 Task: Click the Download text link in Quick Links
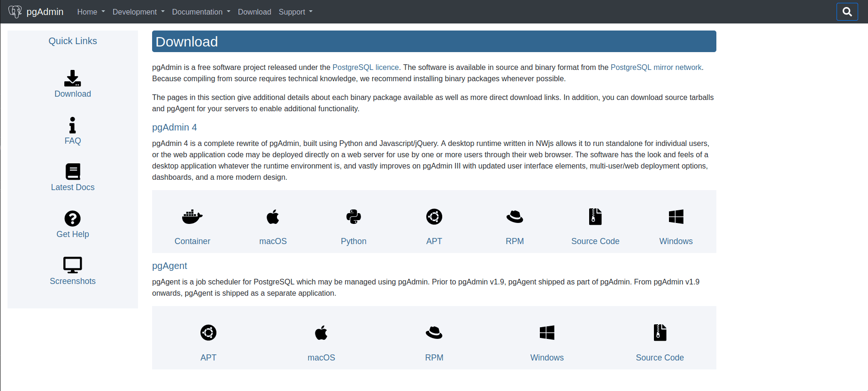click(x=73, y=94)
